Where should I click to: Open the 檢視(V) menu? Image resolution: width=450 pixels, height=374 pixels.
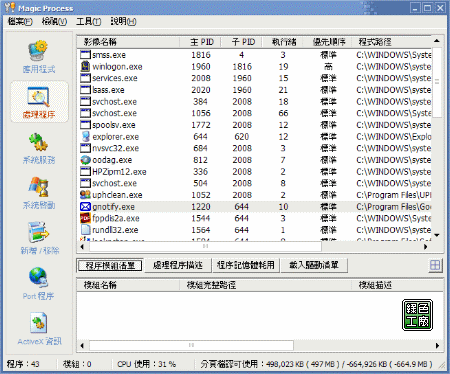(x=54, y=22)
